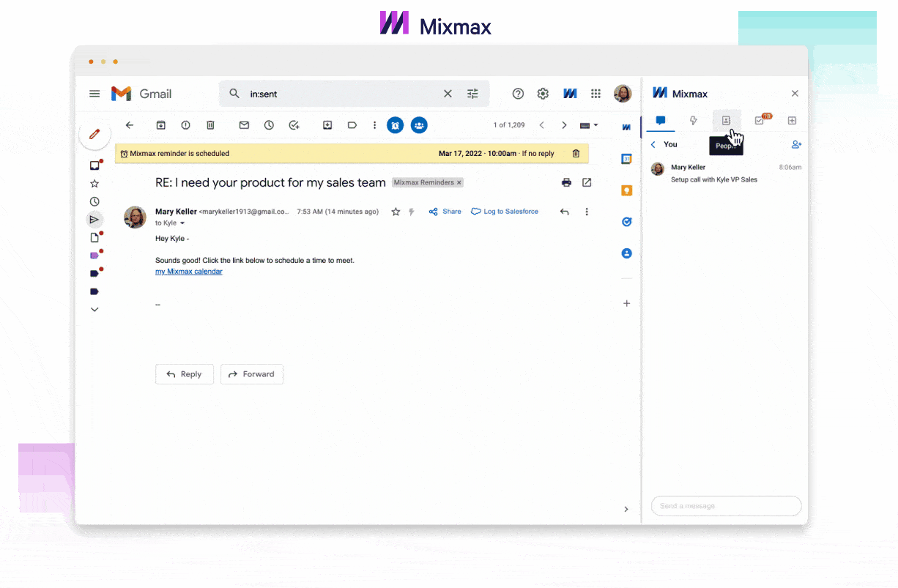Open Gmail Support help icon
898x588 pixels.
coord(518,94)
